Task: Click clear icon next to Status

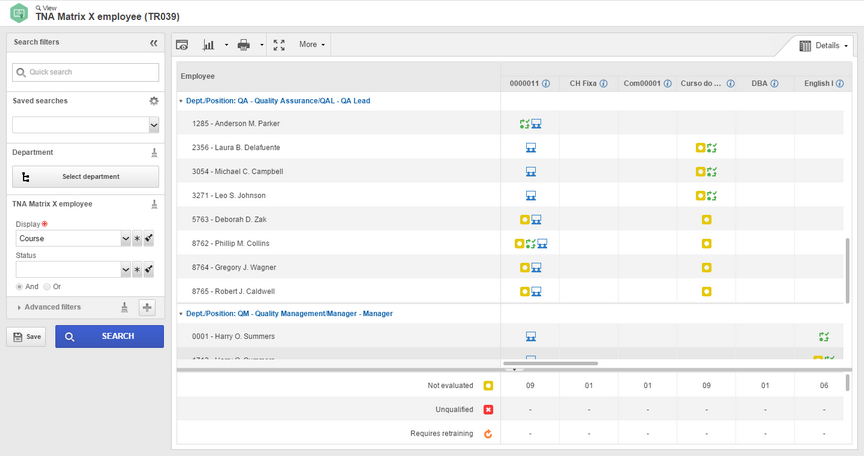Action: point(149,270)
